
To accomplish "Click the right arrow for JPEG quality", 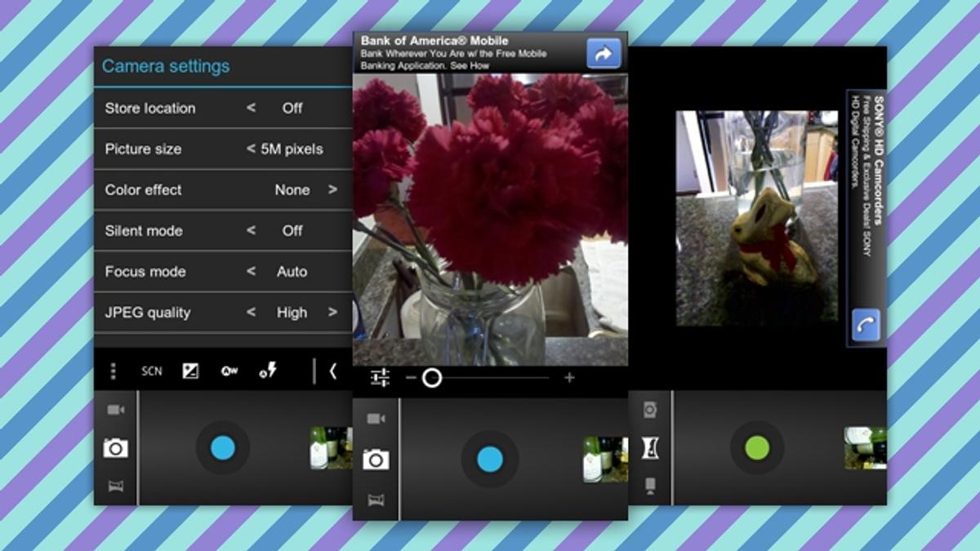I will tap(332, 312).
